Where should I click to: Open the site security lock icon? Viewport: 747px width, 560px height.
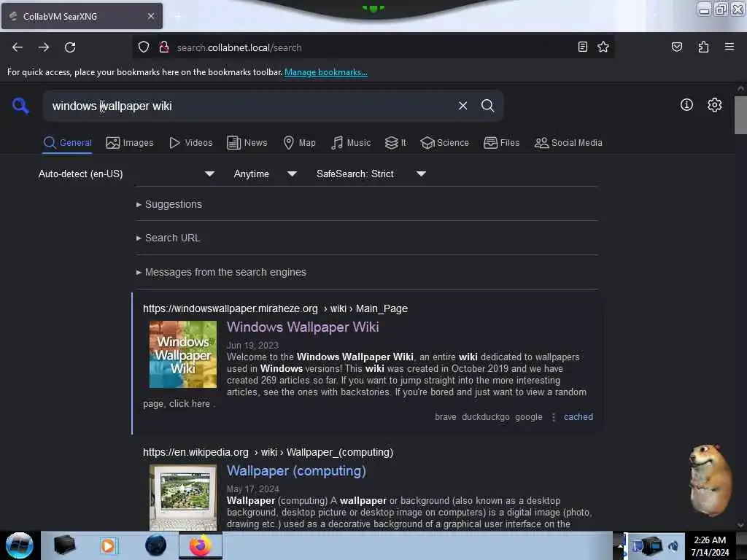[164, 47]
